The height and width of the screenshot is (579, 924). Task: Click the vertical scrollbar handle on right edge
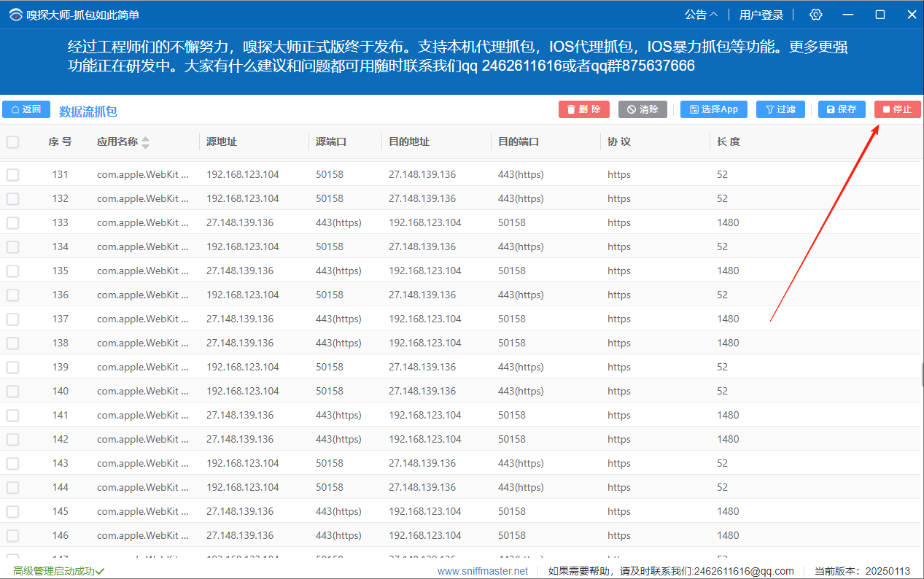click(923, 375)
